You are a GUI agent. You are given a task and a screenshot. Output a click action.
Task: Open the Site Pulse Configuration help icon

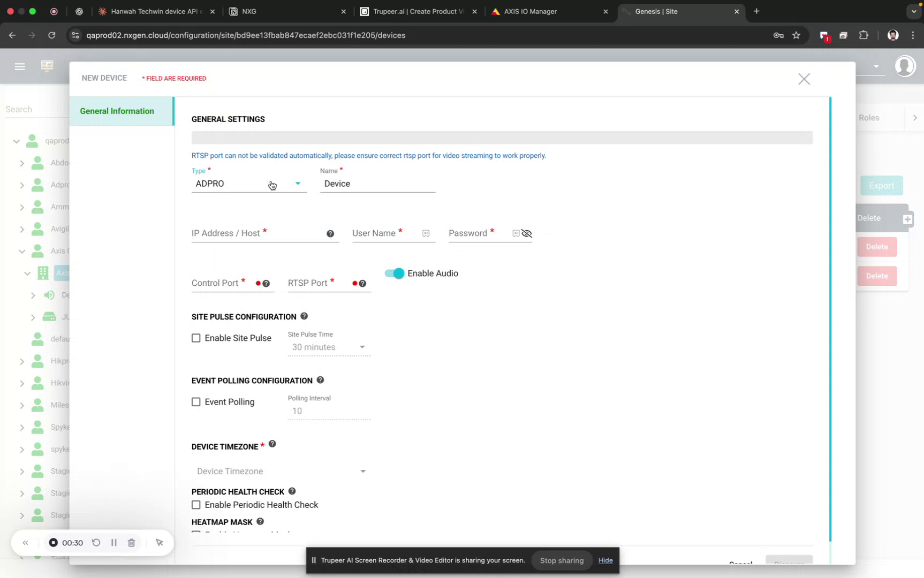pos(304,316)
